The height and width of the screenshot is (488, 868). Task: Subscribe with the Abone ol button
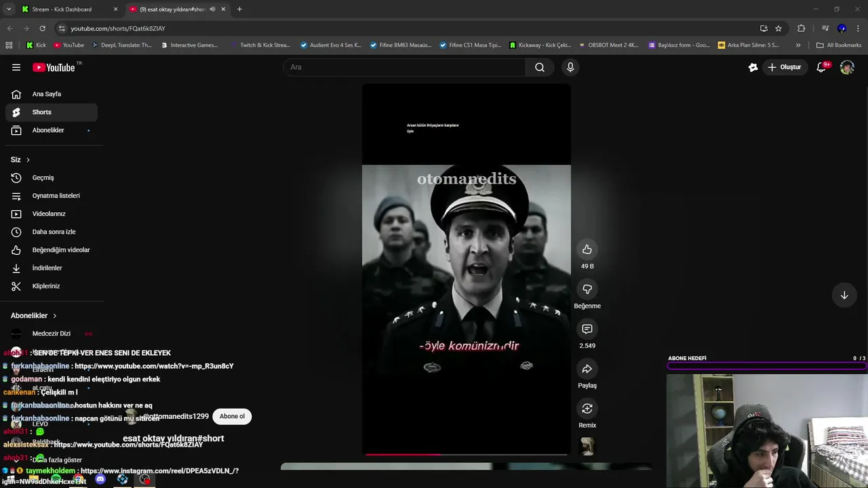[x=232, y=416]
